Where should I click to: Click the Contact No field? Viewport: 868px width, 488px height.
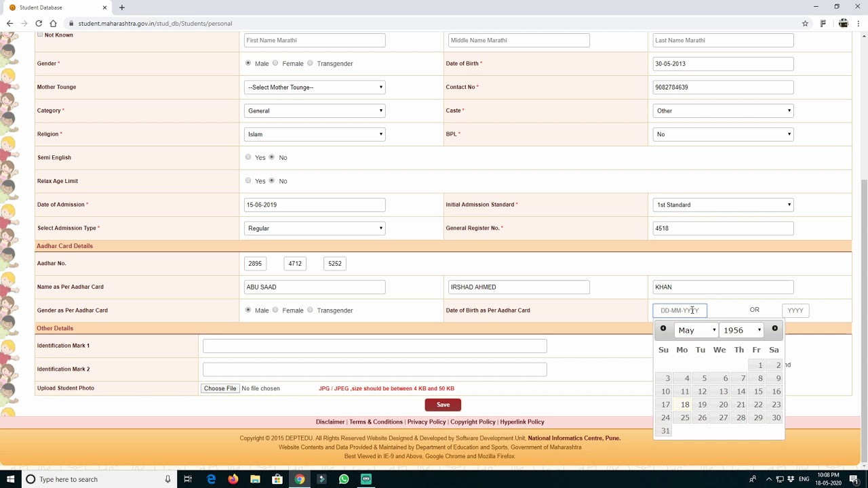click(723, 87)
